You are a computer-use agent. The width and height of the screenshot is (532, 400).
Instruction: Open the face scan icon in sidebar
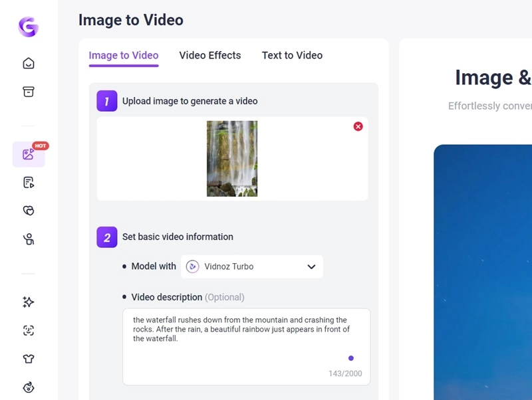[x=29, y=331]
